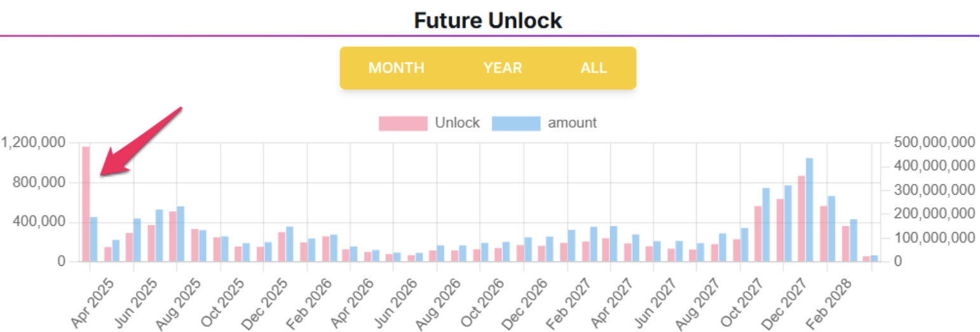This screenshot has height=332, width=980.
Task: Click the 1,200,000 left axis label
Action: [x=34, y=143]
